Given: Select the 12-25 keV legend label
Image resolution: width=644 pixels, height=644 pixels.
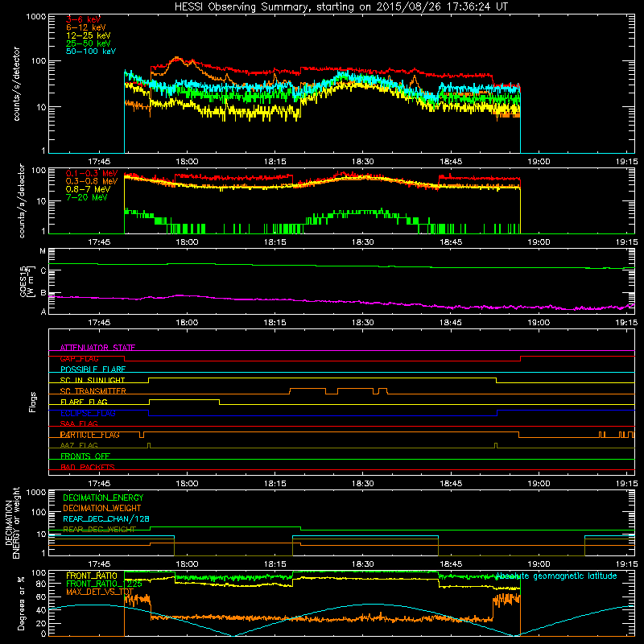Looking at the screenshot, I should point(89,35).
